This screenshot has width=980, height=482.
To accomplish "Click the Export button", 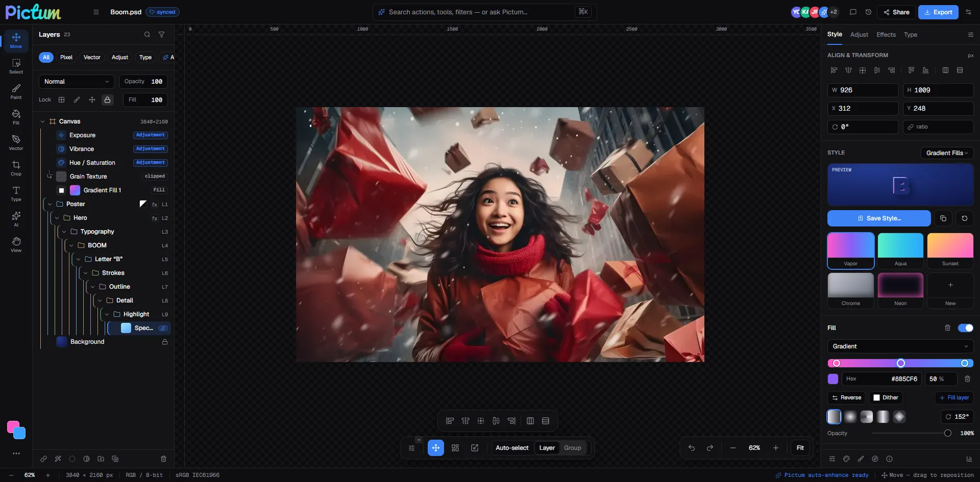I will point(938,12).
